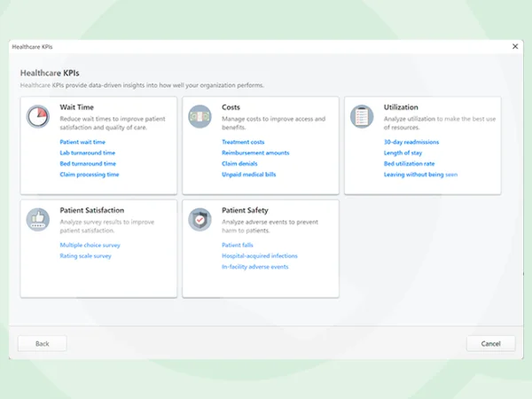Click the Patient Safety shield icon

click(199, 219)
